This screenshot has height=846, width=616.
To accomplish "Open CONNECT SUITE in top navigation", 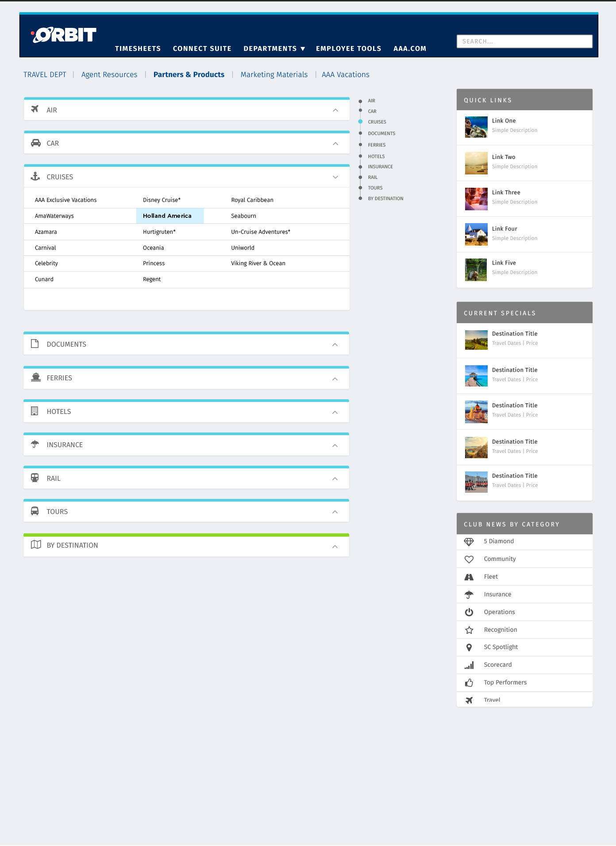I will pos(202,49).
